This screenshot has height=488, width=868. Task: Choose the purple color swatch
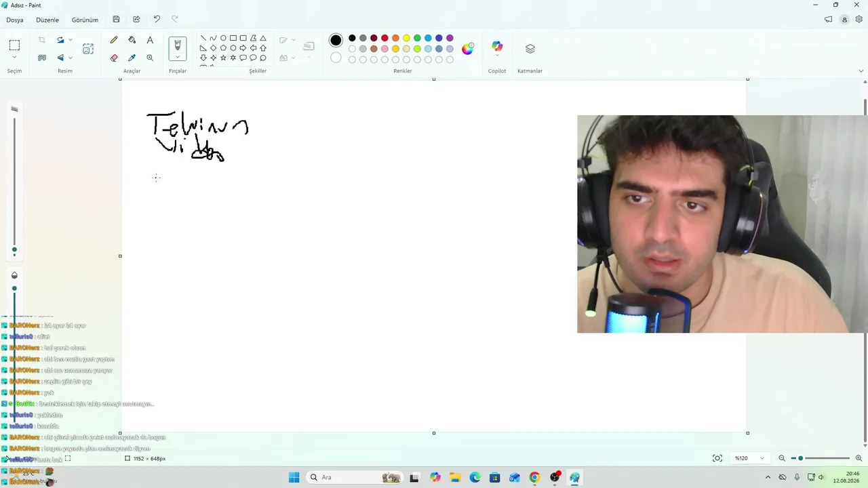[x=450, y=38]
